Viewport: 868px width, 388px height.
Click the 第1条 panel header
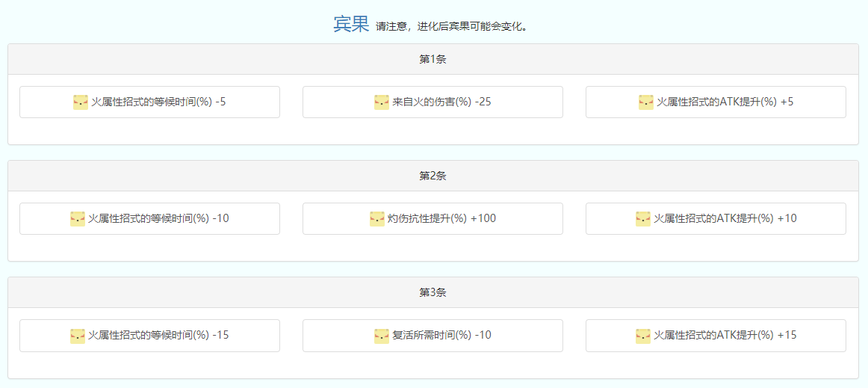[433, 59]
